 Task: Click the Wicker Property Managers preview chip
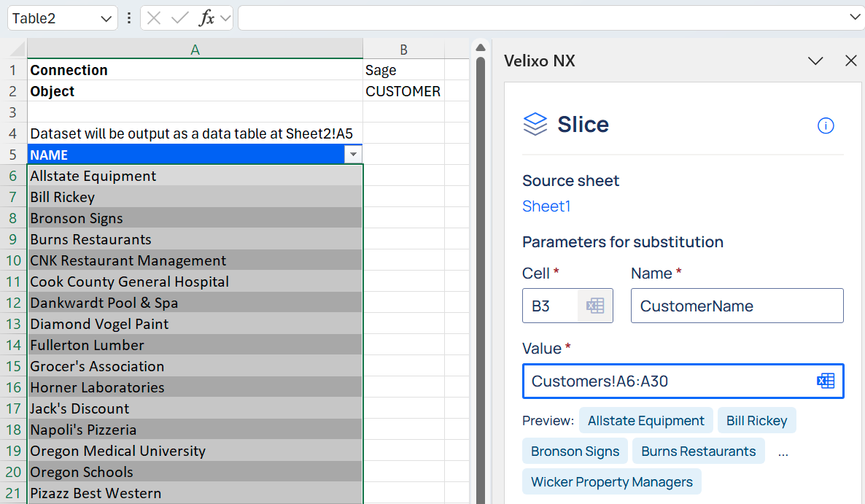tap(611, 482)
